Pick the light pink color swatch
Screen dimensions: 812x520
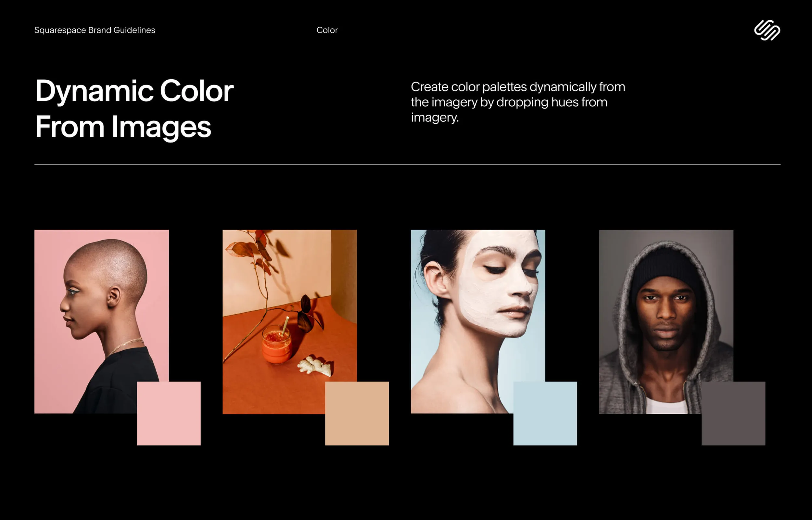pyautogui.click(x=169, y=413)
